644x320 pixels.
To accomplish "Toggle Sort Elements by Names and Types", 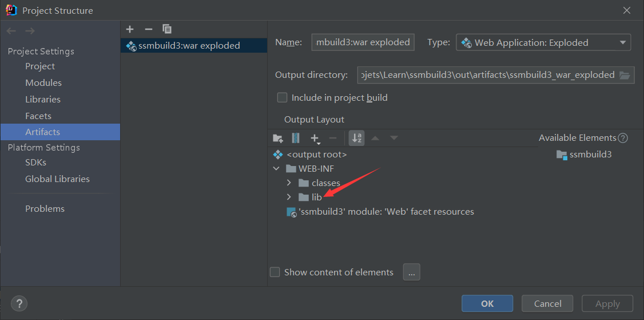I will pos(356,138).
